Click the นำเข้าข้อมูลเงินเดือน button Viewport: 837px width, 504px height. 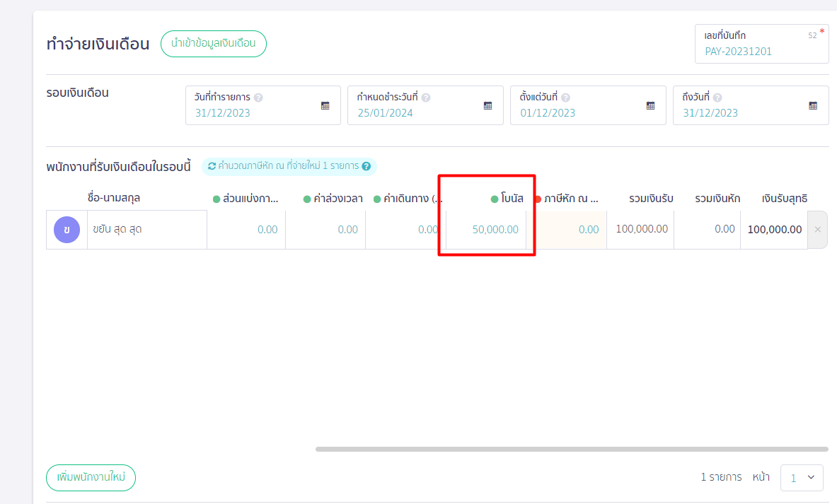point(213,43)
